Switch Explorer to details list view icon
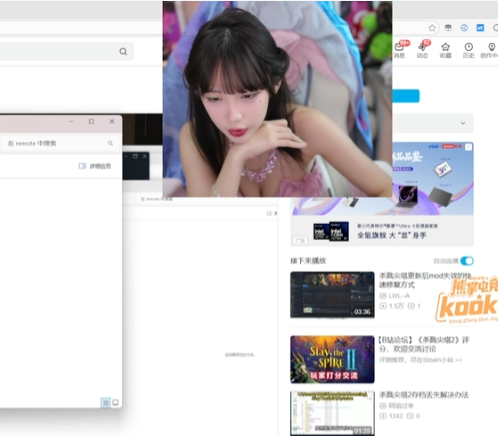Viewport: 498px width, 436px height. click(x=106, y=403)
